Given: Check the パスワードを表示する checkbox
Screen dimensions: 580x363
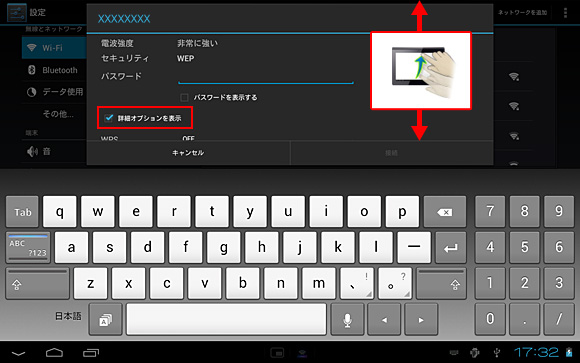Looking at the screenshot, I should point(184,97).
